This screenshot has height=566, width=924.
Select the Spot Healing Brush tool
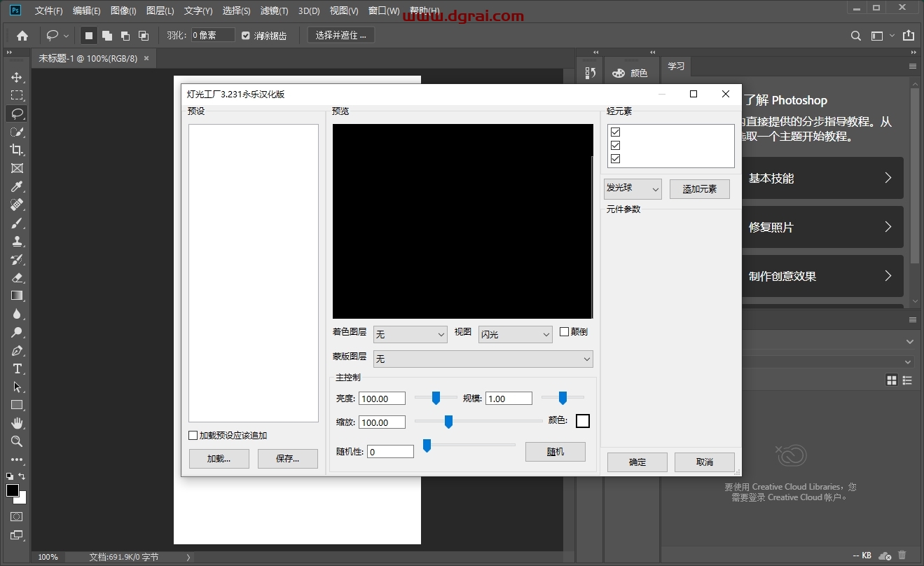point(17,205)
